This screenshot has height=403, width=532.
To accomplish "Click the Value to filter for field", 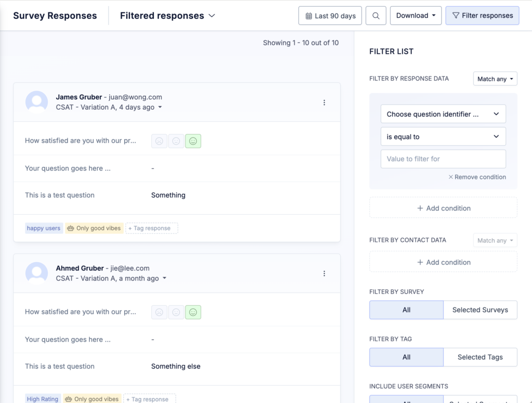I will pyautogui.click(x=443, y=159).
